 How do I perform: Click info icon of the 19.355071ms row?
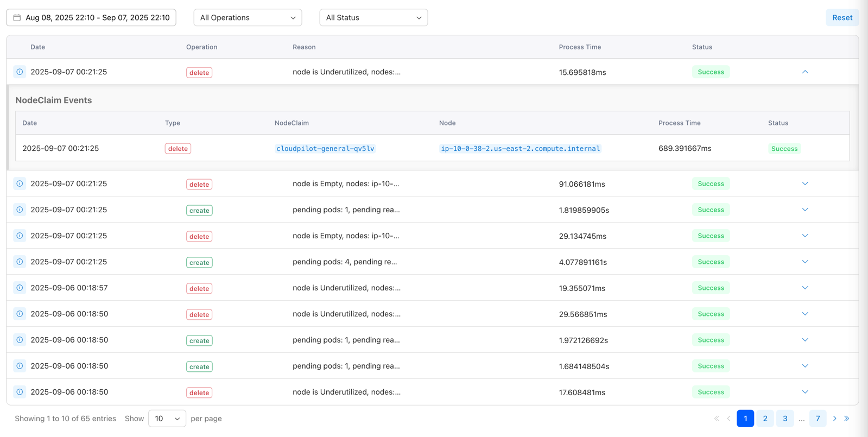(x=20, y=288)
